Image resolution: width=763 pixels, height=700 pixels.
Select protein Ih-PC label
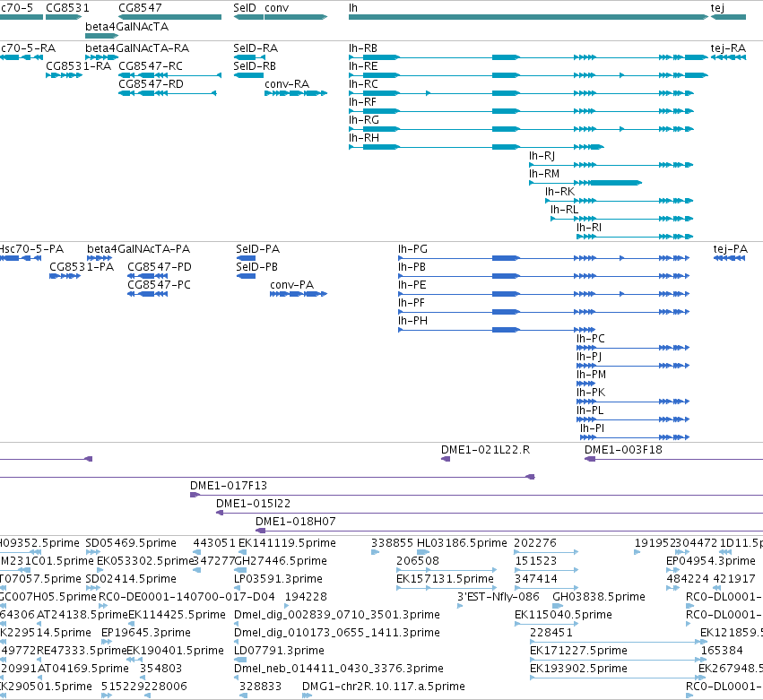click(x=591, y=339)
